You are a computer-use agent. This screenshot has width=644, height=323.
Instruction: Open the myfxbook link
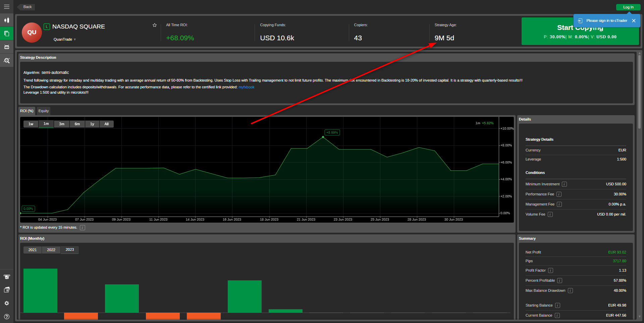[247, 87]
